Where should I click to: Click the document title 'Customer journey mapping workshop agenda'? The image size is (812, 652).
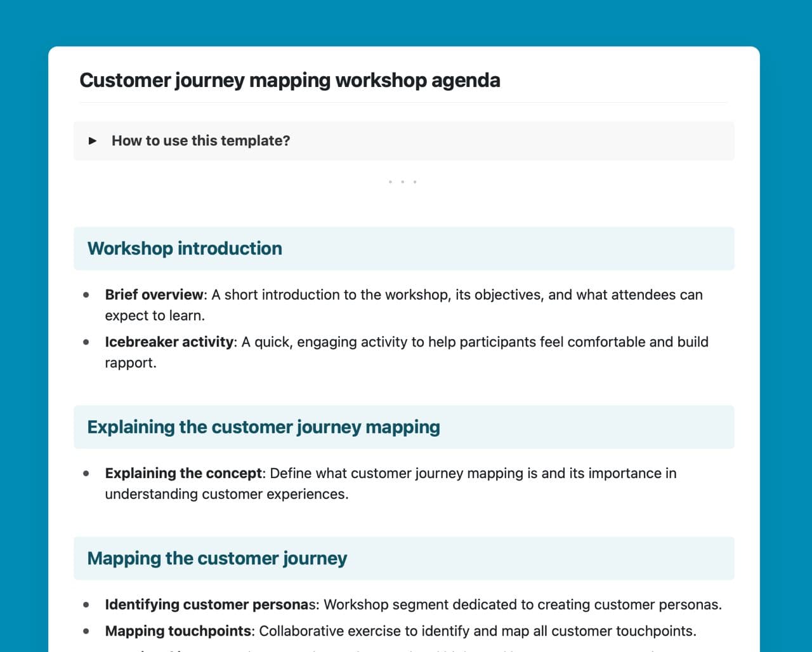coord(289,81)
